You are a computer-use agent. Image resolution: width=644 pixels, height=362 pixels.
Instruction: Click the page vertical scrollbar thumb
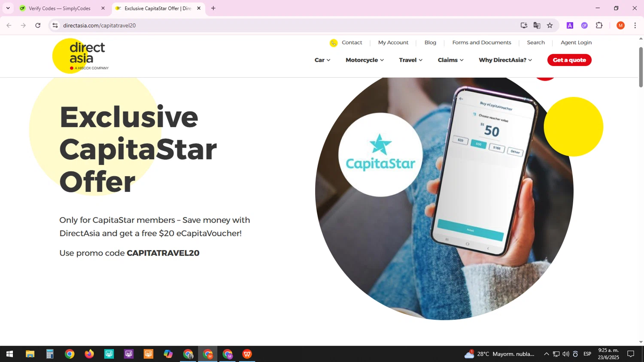(x=641, y=66)
